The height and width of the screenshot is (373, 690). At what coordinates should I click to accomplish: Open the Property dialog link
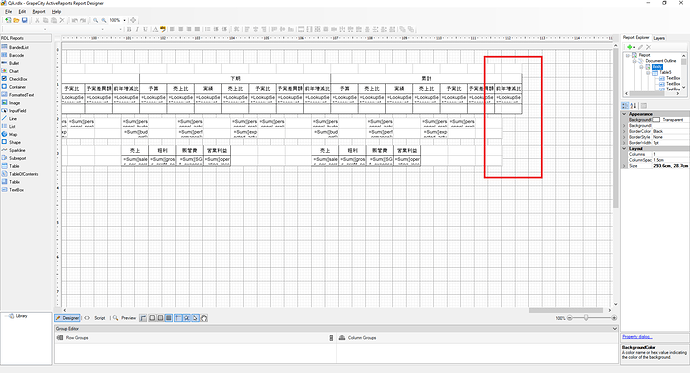point(637,336)
